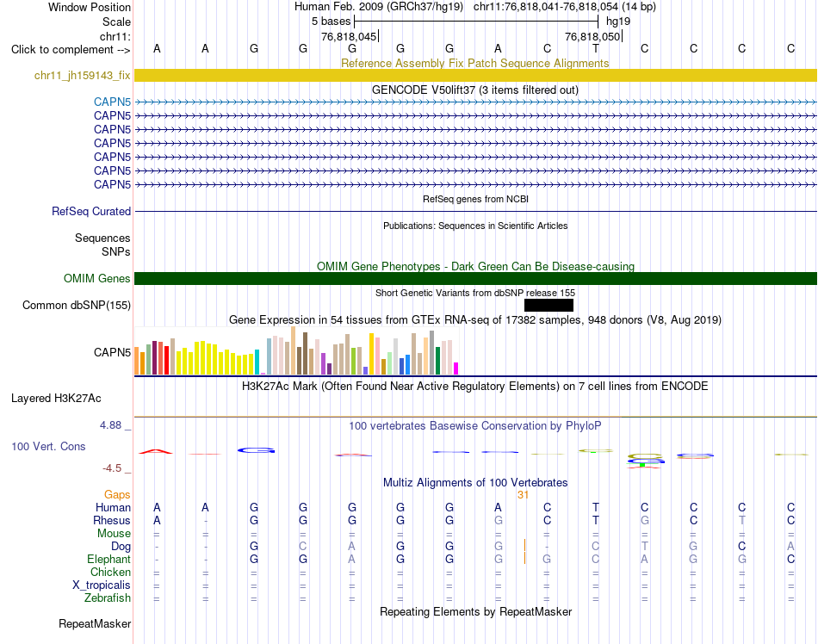The height and width of the screenshot is (644, 818).
Task: Open 100 vertebrates Basewise Conservation by PhyloP title
Action: point(475,425)
